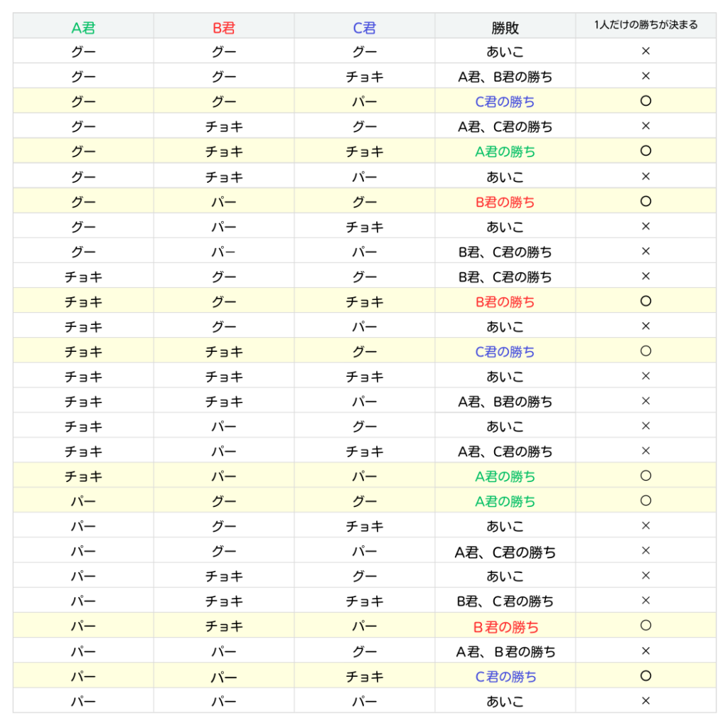This screenshot has width=728, height=728.
Task: Click the 1人だけの勝ちが決まる column header
Action: click(x=646, y=25)
